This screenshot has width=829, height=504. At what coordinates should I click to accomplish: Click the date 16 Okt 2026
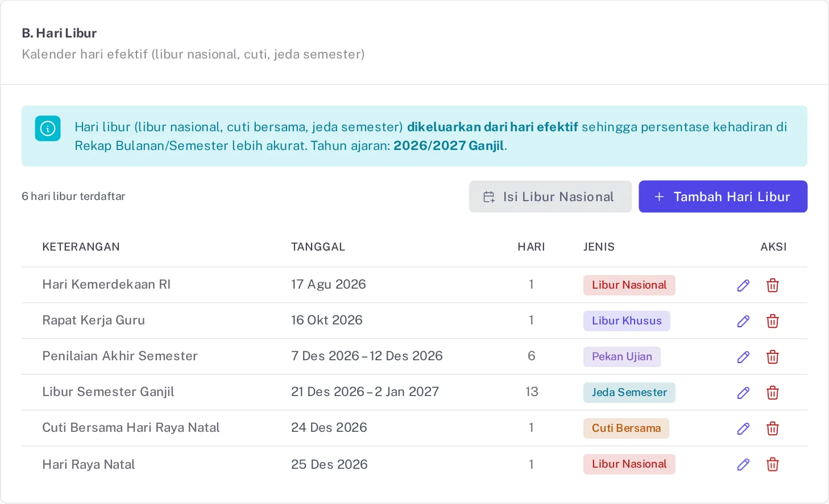327,320
